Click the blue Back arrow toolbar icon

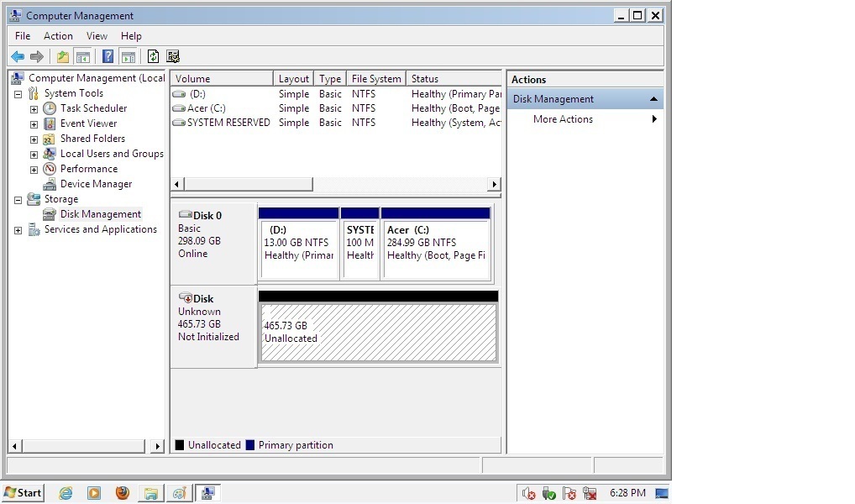tap(18, 56)
